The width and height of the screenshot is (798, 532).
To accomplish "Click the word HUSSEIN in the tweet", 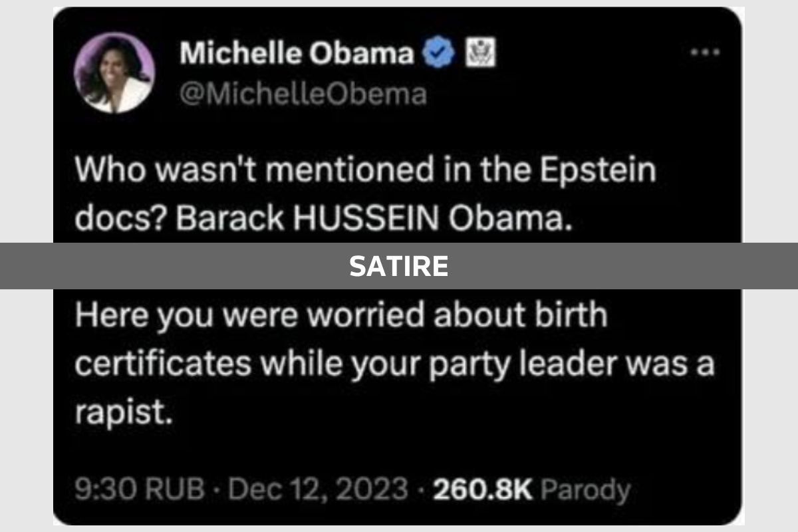I will point(363,213).
